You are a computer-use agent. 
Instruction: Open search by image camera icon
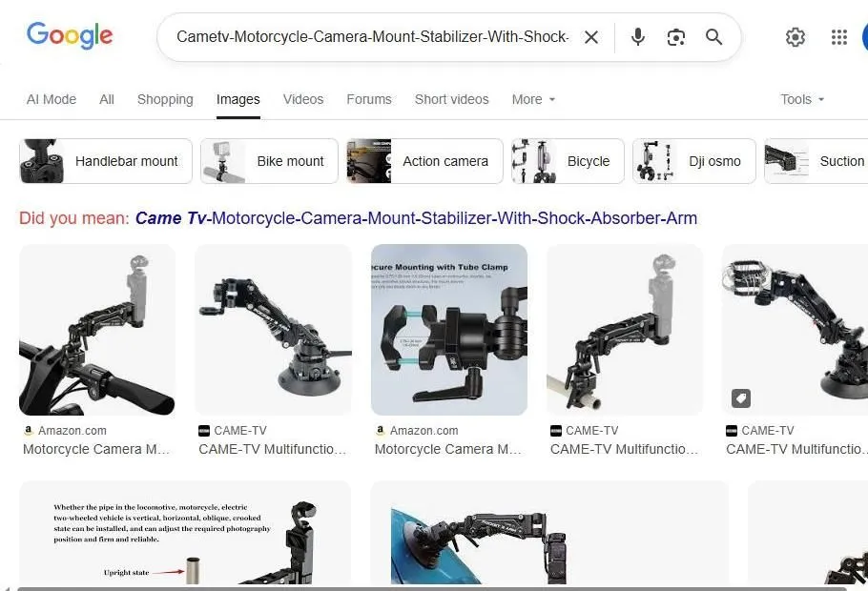[x=676, y=37]
